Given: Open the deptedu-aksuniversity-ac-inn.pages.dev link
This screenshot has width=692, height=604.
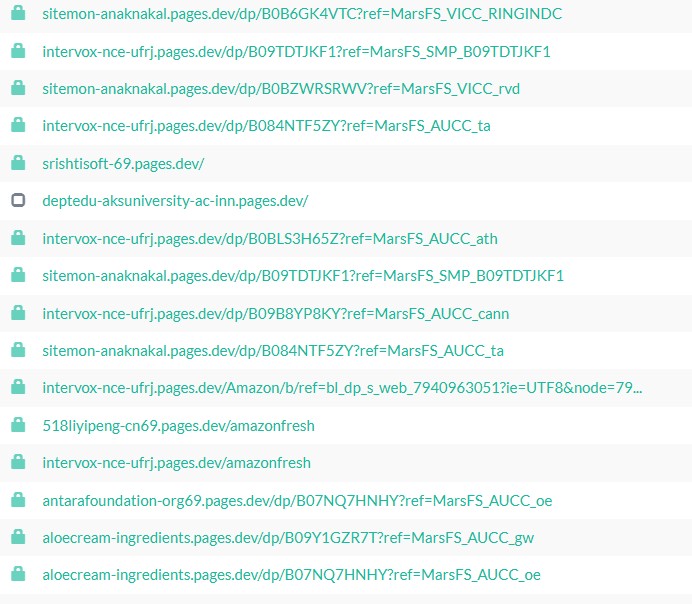Looking at the screenshot, I should point(175,201).
